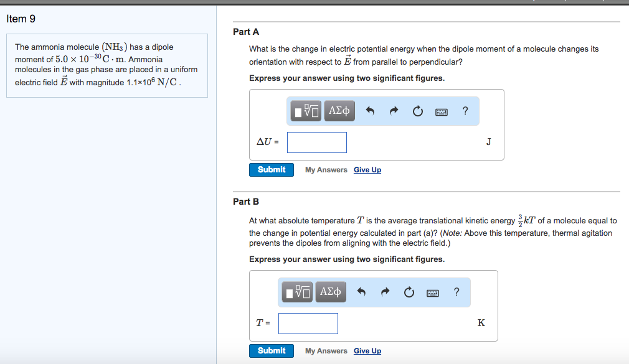Submit the Part B answer

[271, 350]
